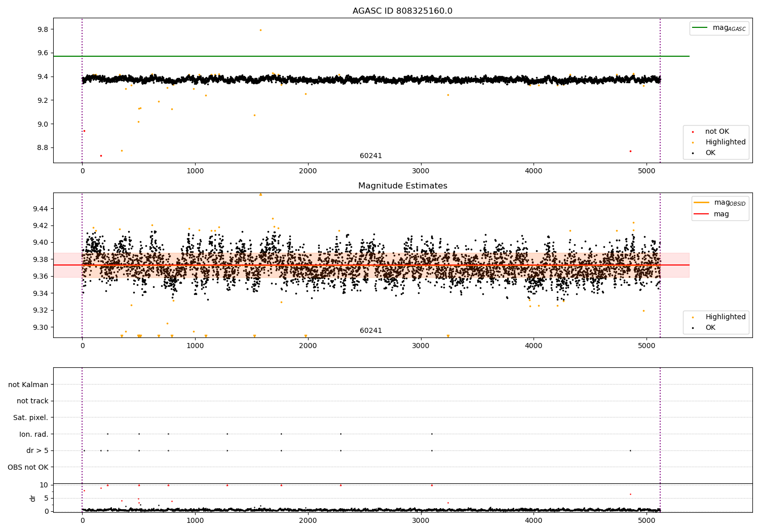Screen dimensions: 760x532
Task: Select the 'Magnitude Estimates' title
Action: point(402,186)
